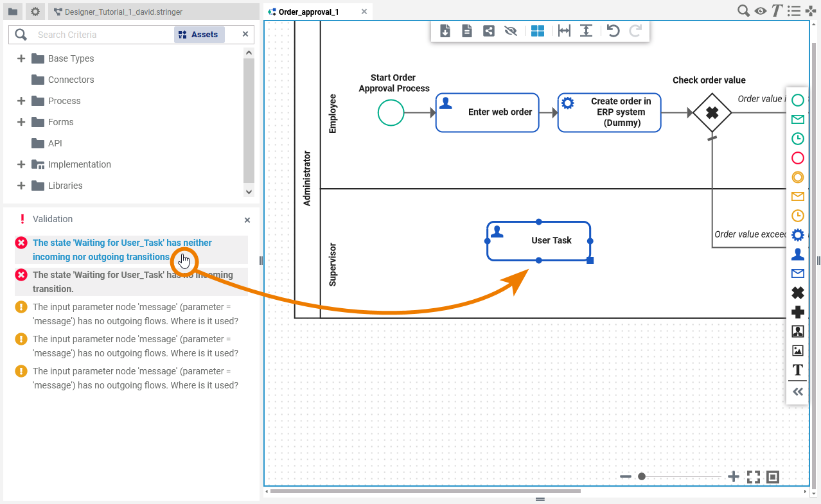Toggle the crossed-out eye visibility icon
Viewport: 821px width, 504px height.
tap(511, 31)
